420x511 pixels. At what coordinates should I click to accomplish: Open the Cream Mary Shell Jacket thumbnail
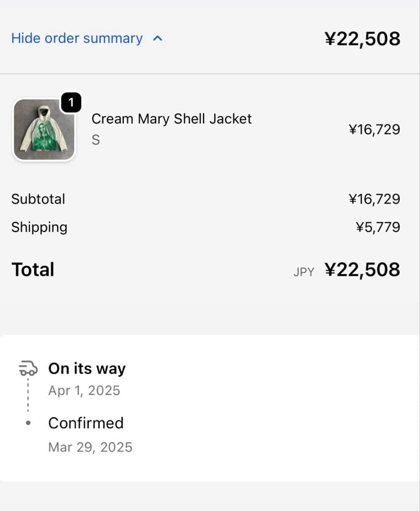coord(44,130)
